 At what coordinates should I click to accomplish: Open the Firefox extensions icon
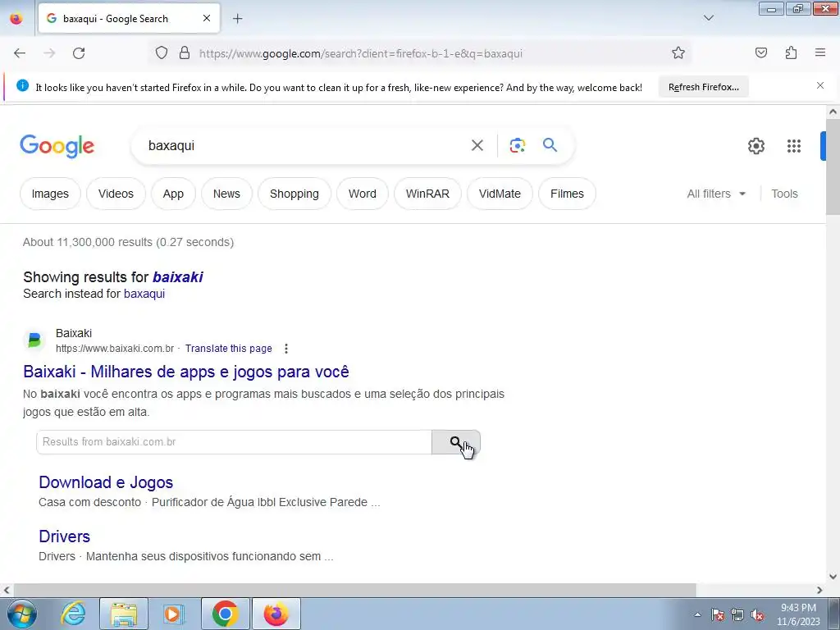791,52
